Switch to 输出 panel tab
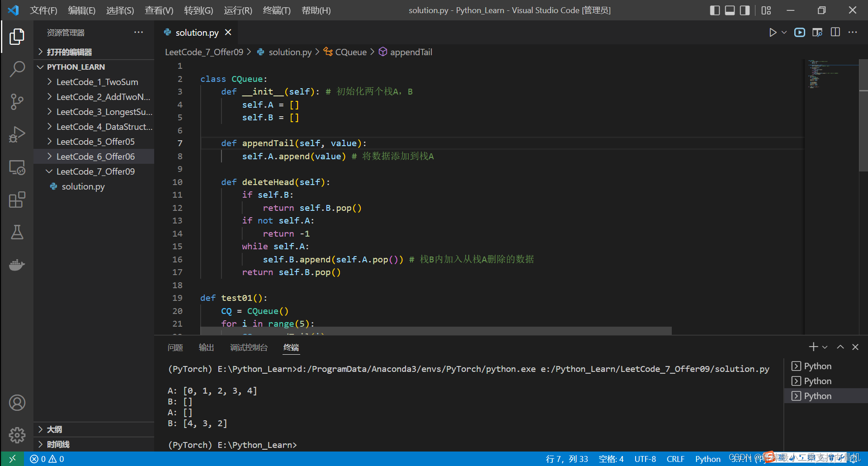 (206, 347)
